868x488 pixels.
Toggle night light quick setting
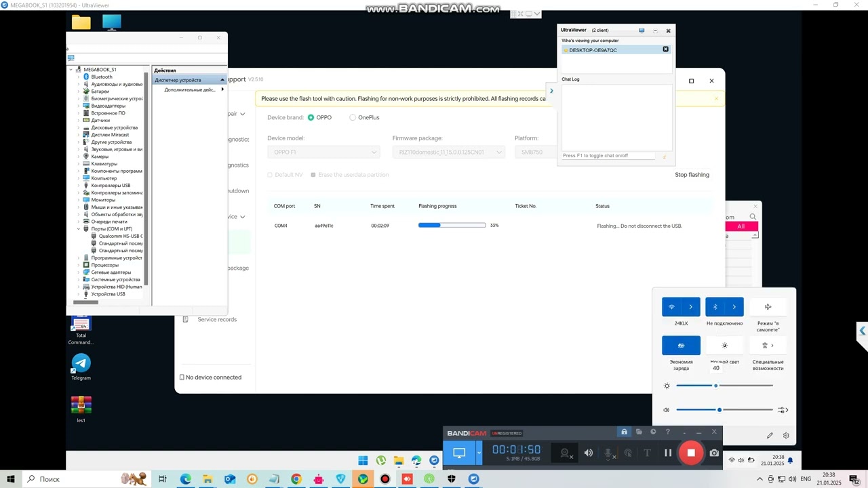click(724, 346)
